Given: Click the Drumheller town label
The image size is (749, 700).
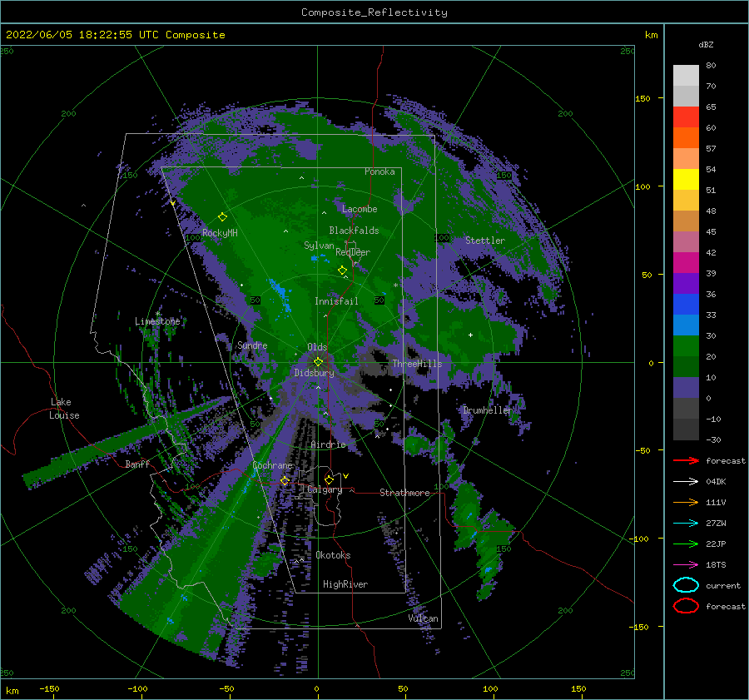Looking at the screenshot, I should click(487, 410).
